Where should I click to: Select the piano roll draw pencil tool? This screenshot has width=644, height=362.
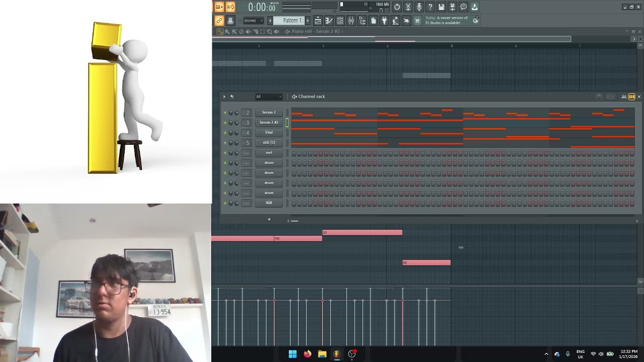click(220, 32)
